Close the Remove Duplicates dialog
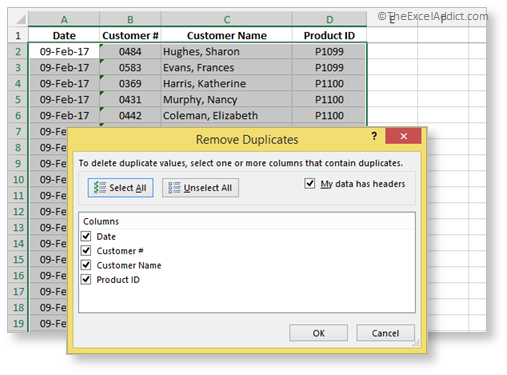 (x=403, y=136)
